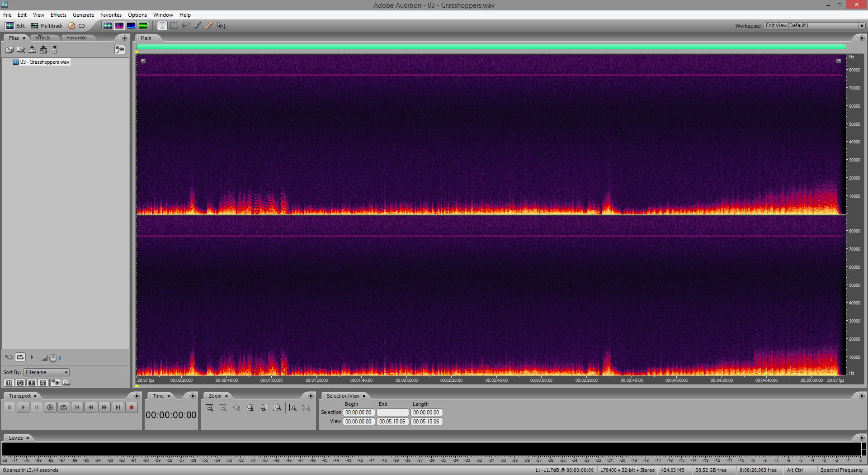Toggle Show Video Files filter
868x475 pixels.
pyautogui.click(x=32, y=383)
